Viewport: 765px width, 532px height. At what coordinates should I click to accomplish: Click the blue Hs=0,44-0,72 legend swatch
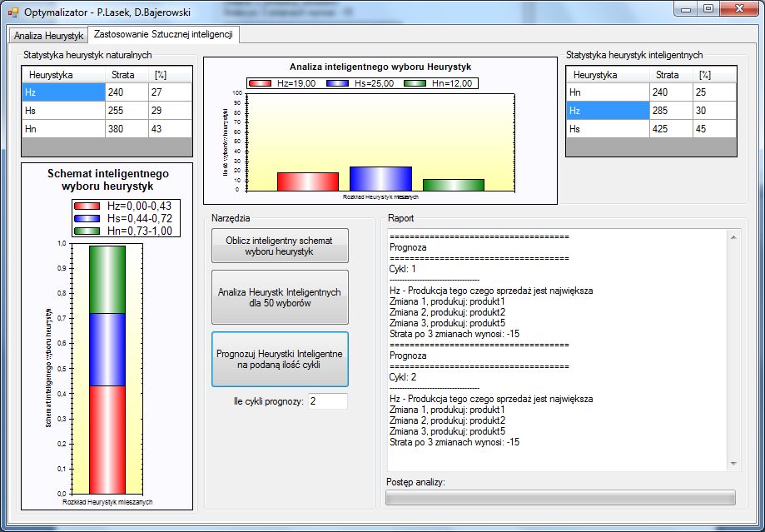click(x=87, y=219)
